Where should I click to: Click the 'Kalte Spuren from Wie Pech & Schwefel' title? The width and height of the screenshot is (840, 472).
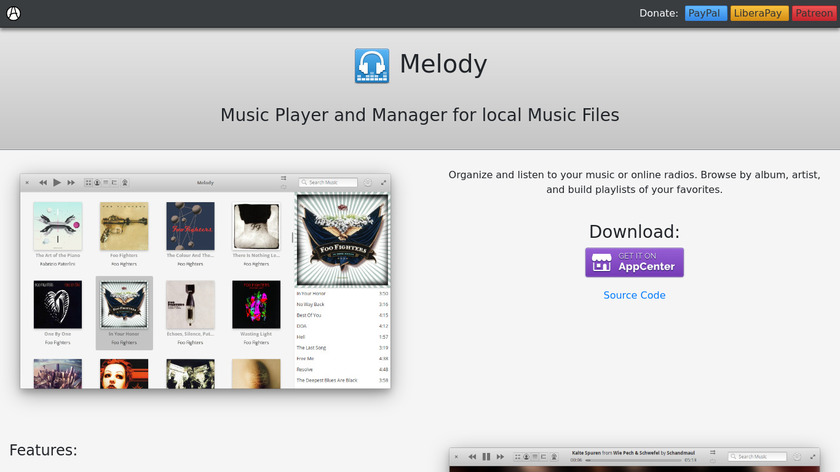[633, 453]
